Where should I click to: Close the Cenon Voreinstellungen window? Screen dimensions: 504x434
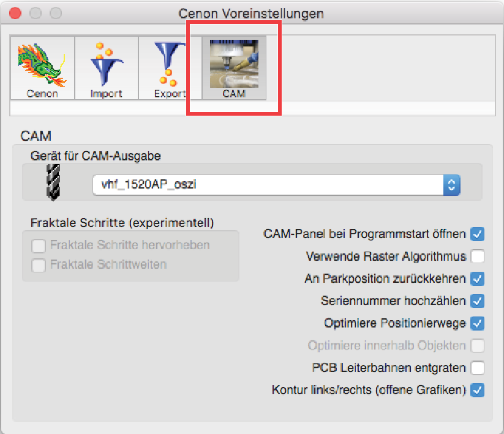(x=15, y=13)
